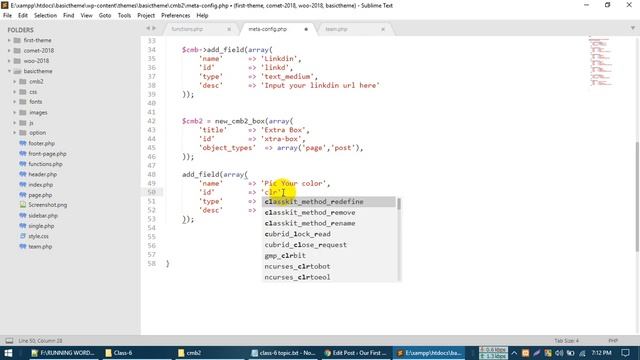
Task: Select cubrid_lock_read autocomplete suggestion
Action: point(329,234)
